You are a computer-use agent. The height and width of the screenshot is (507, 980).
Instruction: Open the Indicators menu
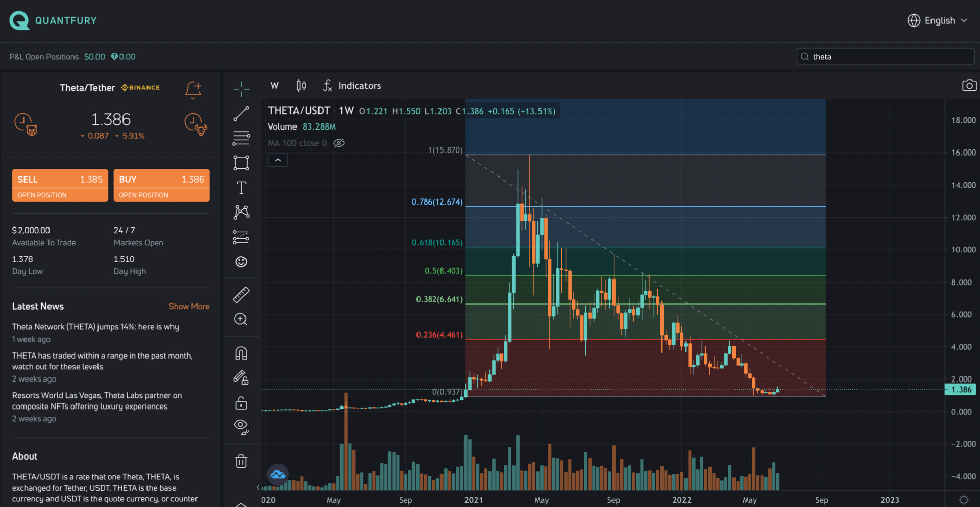point(352,85)
